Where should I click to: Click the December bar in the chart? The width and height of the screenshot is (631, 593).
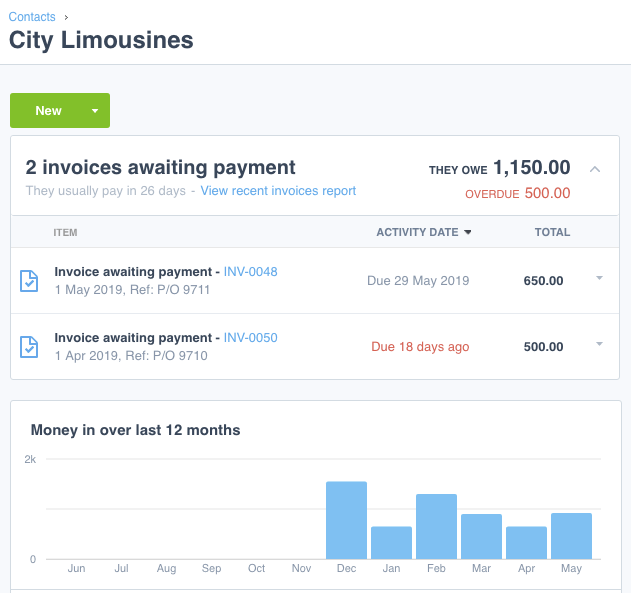click(x=346, y=520)
